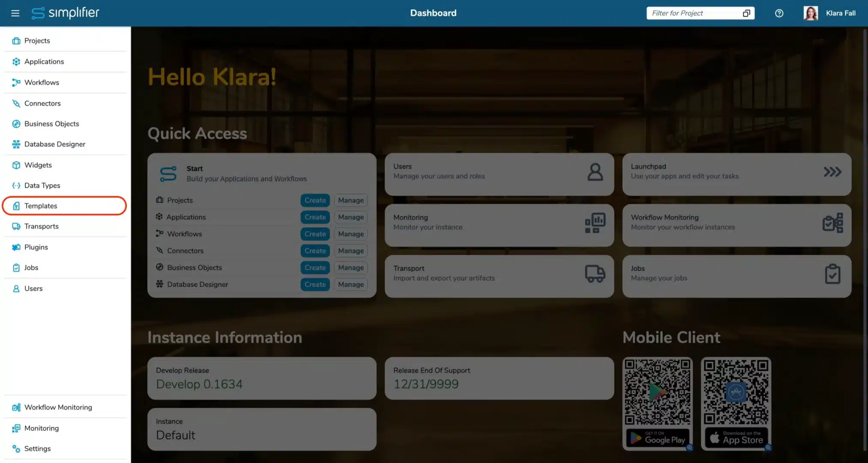The width and height of the screenshot is (868, 463).
Task: Go to Settings in the sidebar
Action: pos(37,448)
